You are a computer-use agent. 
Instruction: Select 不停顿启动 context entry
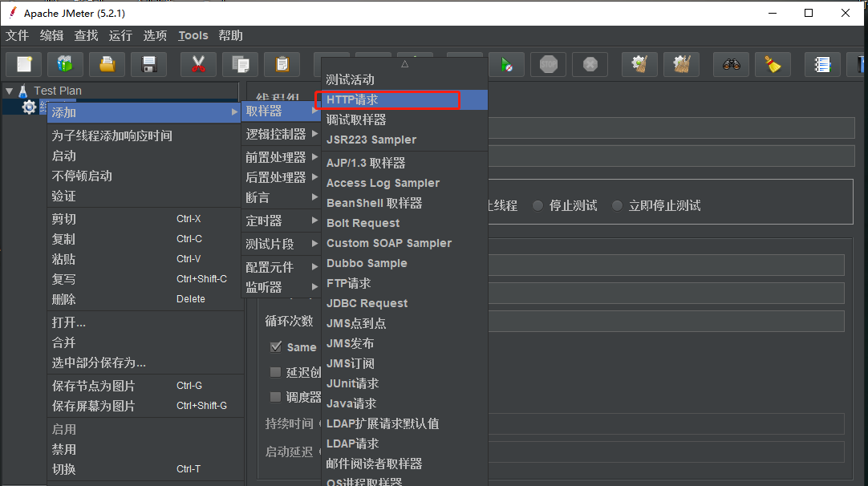pyautogui.click(x=144, y=176)
